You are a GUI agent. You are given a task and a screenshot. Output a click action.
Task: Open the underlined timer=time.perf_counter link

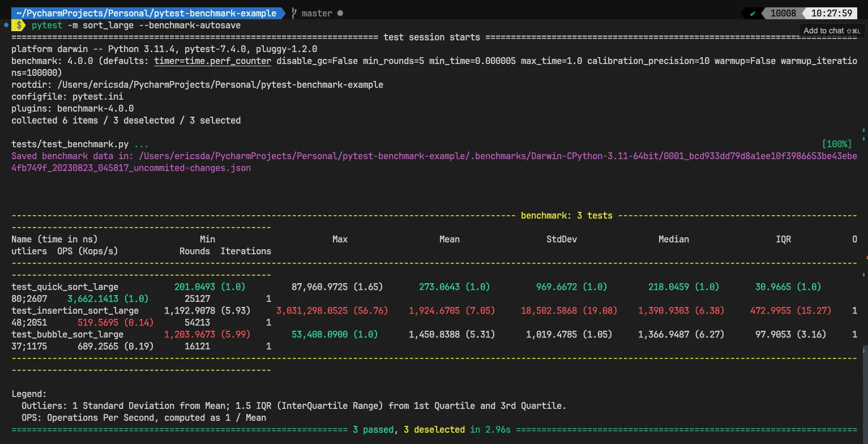click(x=212, y=61)
